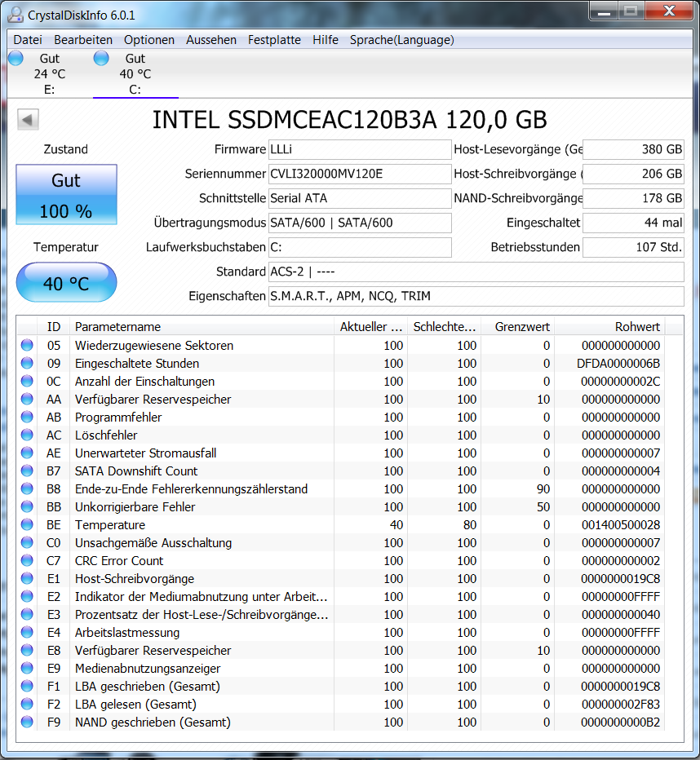Click the Standard field ACS-2
The height and width of the screenshot is (760, 700).
click(476, 272)
